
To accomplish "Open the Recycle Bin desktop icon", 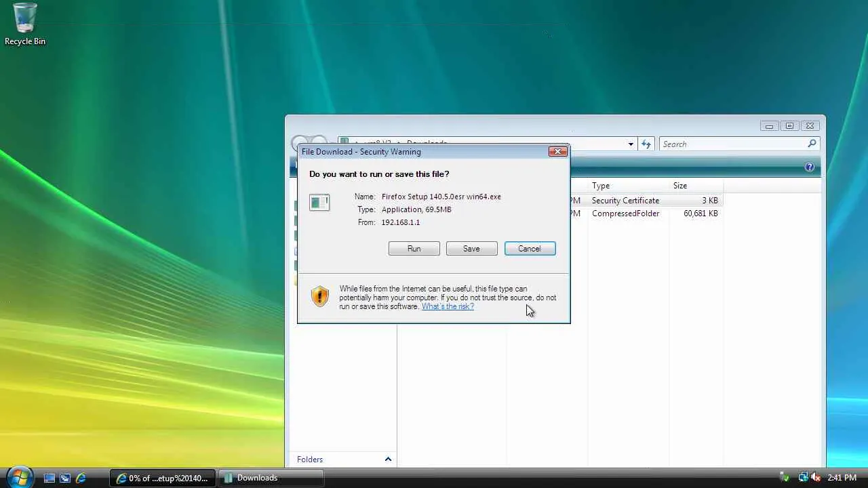I will tap(25, 24).
